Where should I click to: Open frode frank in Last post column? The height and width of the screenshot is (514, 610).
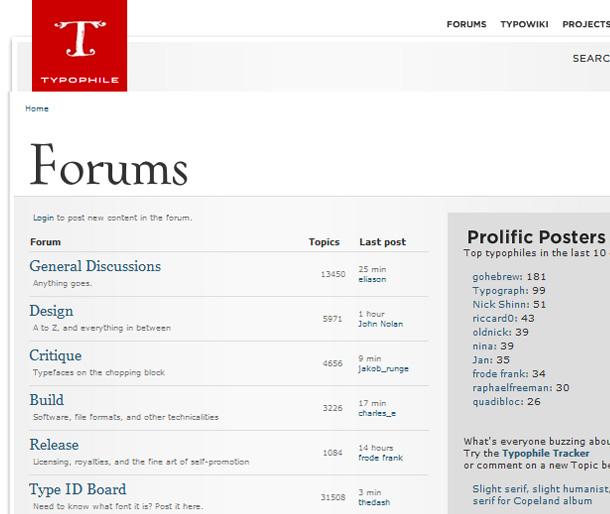click(x=380, y=458)
